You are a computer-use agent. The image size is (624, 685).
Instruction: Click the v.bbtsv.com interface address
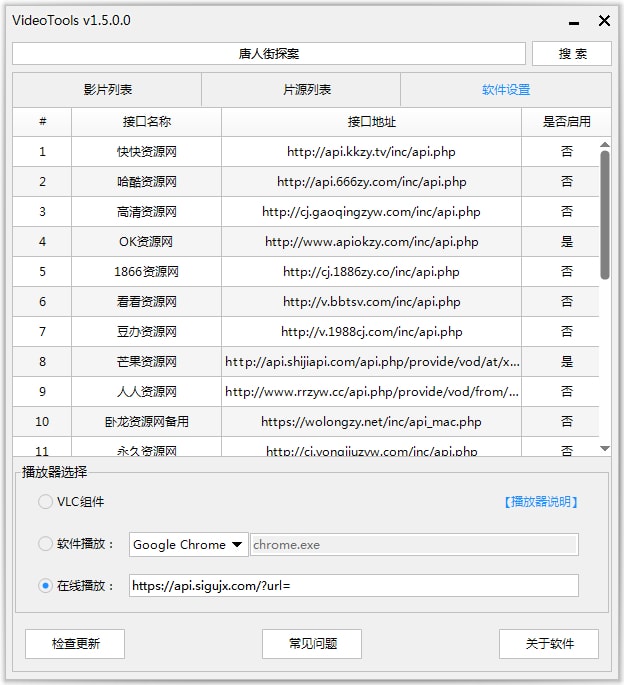(x=371, y=301)
